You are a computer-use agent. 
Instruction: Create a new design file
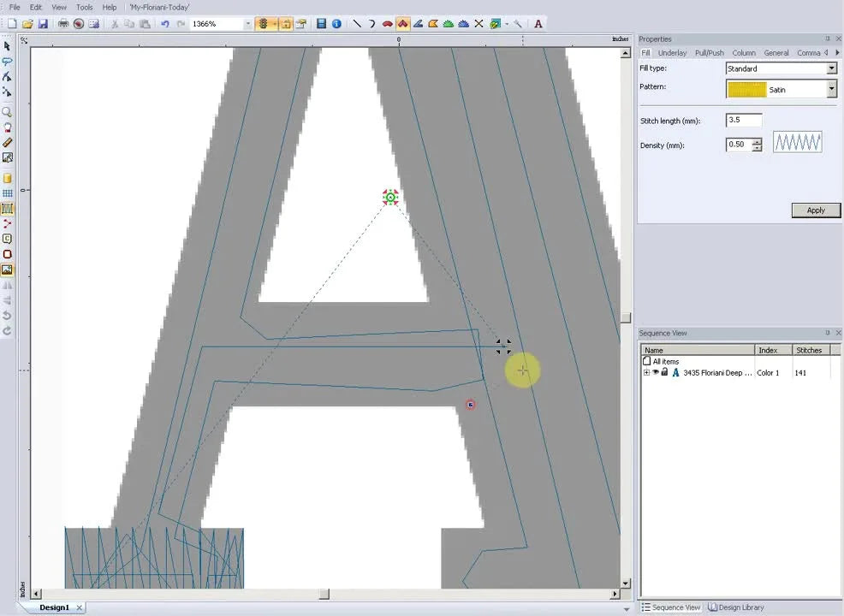coord(12,24)
